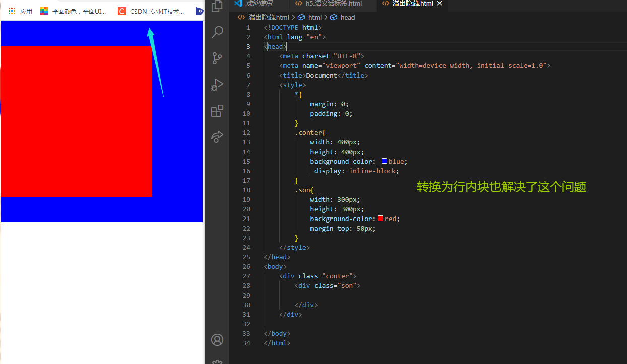Screen dimensions: 627x364
Task: Place cursor on meta charset="UTF-8" line
Action: [x=322, y=56]
